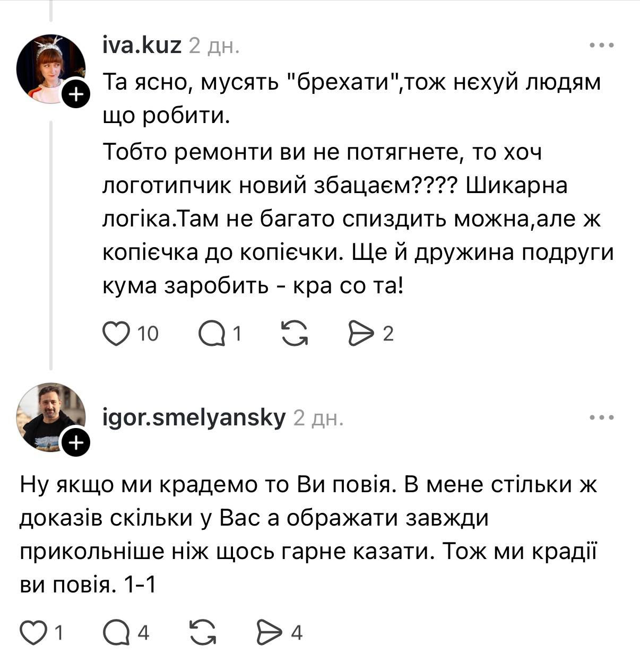The image size is (640, 672).
Task: Open more options for iva.kuz post
Action: pyautogui.click(x=602, y=46)
